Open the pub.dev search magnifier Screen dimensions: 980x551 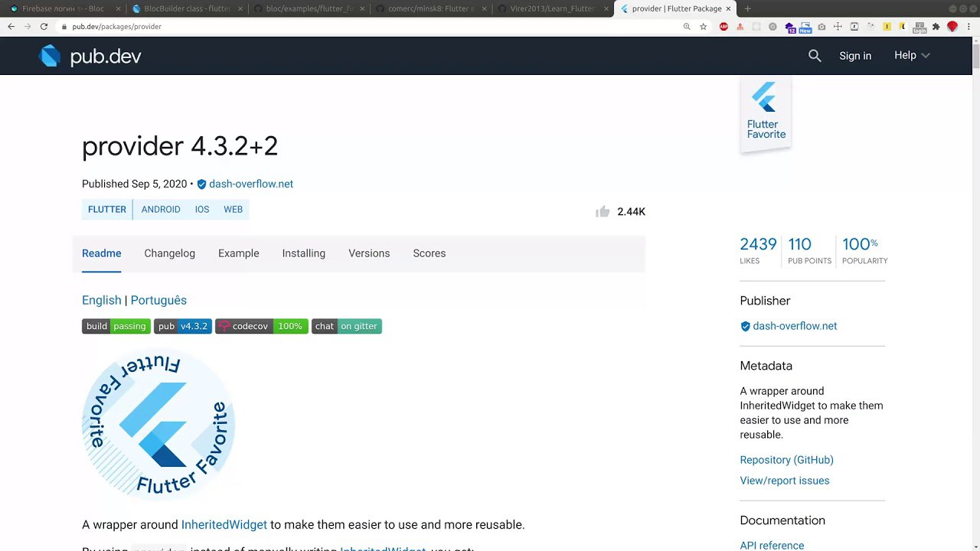tap(815, 56)
